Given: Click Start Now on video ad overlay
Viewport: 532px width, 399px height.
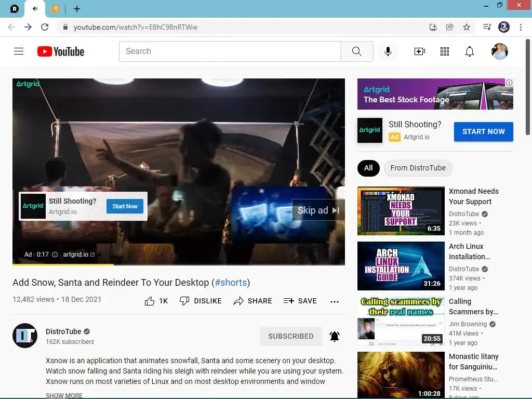Looking at the screenshot, I should tap(125, 206).
